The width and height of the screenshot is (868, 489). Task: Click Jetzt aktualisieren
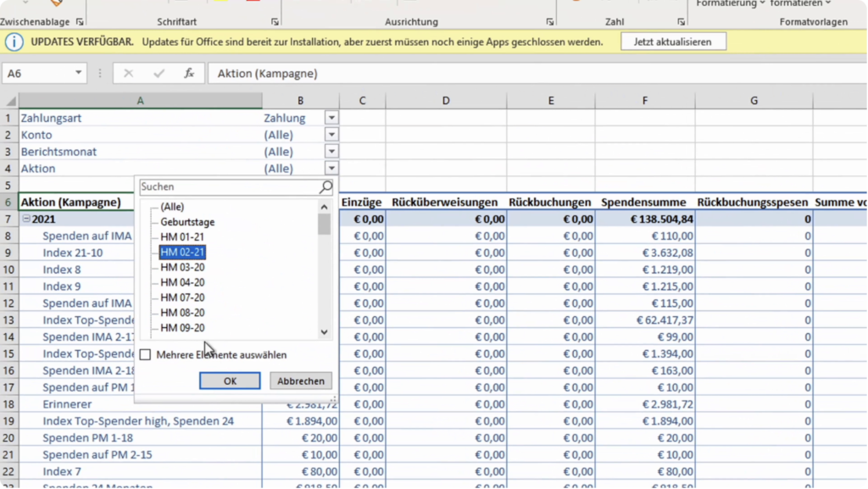pyautogui.click(x=673, y=42)
